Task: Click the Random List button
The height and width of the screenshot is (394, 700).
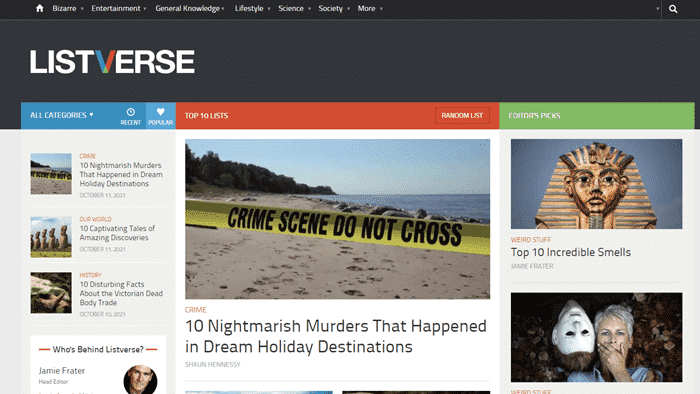Action: point(462,116)
